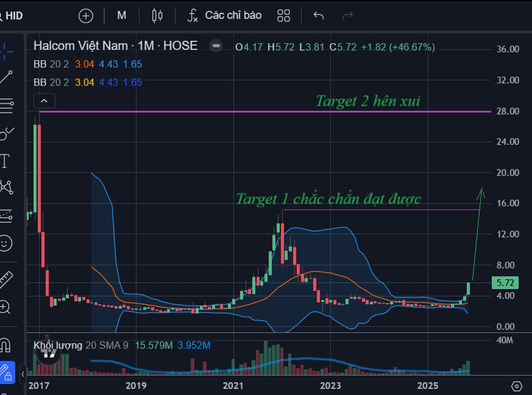532x395 pixels.
Task: Click the symbol status indicator beside HOSE
Action: 216,46
